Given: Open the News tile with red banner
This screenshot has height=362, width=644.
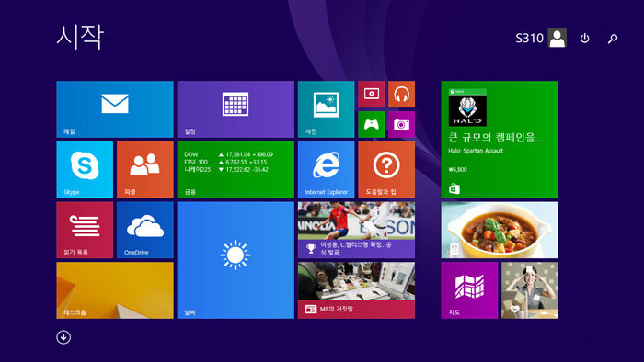Looking at the screenshot, I should [357, 290].
